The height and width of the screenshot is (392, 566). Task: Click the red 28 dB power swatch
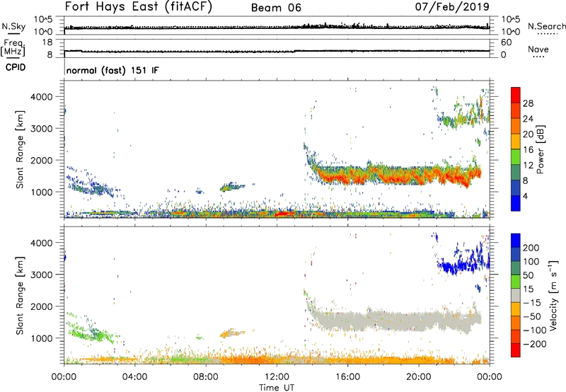click(516, 95)
